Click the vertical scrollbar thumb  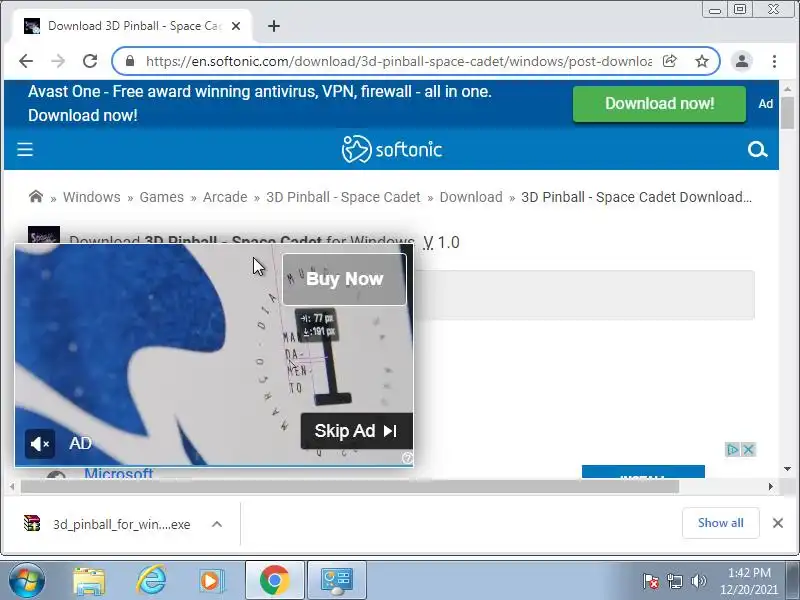(x=788, y=113)
